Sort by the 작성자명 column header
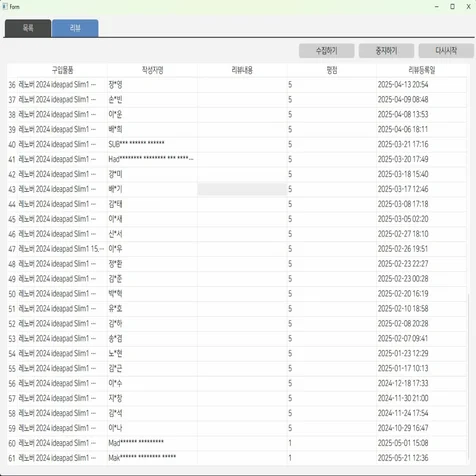 point(152,70)
